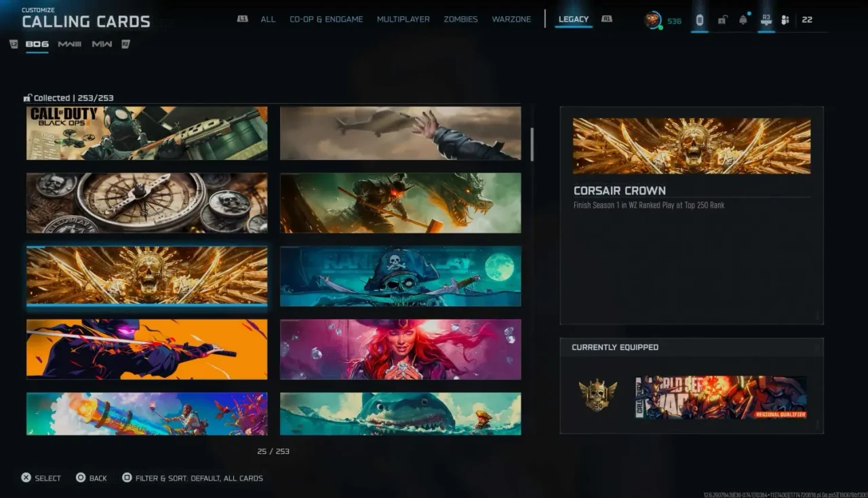Image resolution: width=868 pixels, height=498 pixels.
Task: Click the 22 count in top bar
Action: [807, 20]
